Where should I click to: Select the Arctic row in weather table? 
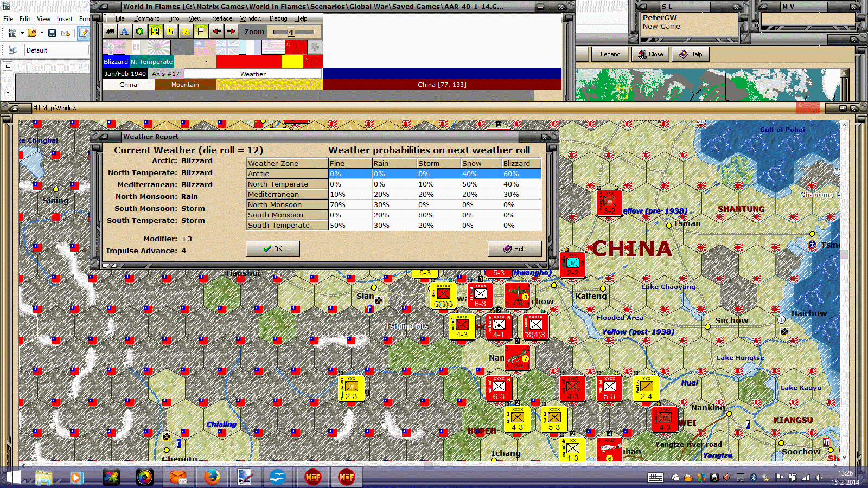pos(394,174)
